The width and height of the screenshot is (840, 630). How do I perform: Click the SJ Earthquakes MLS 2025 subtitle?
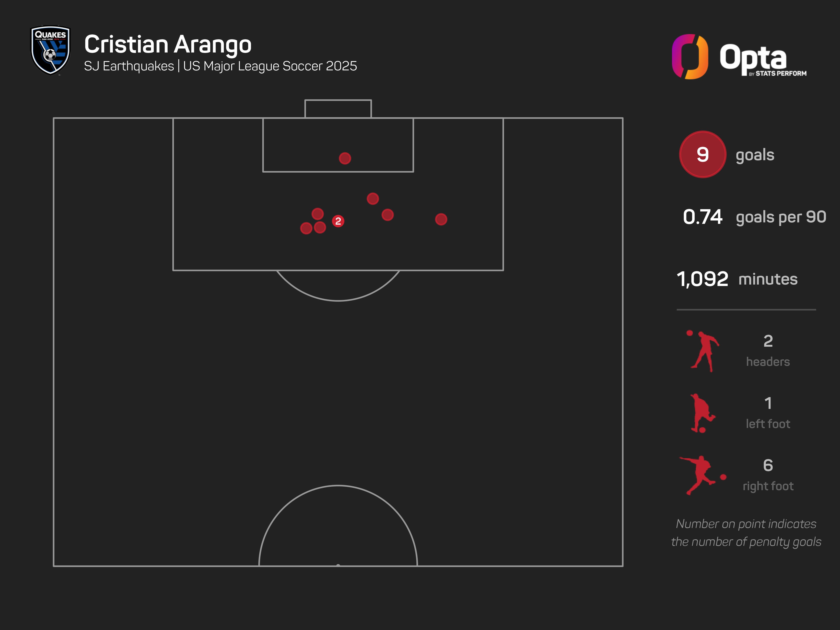tap(220, 66)
